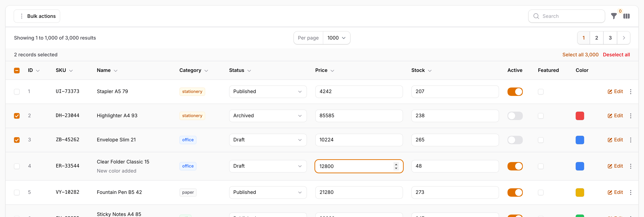Open the Per page 1000 dropdown
644x217 pixels.
tap(336, 38)
